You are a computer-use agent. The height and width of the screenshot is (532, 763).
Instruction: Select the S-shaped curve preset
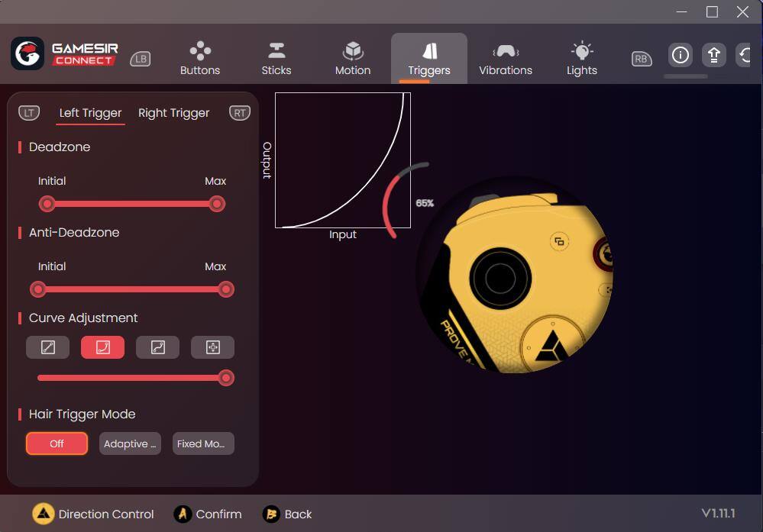click(157, 347)
